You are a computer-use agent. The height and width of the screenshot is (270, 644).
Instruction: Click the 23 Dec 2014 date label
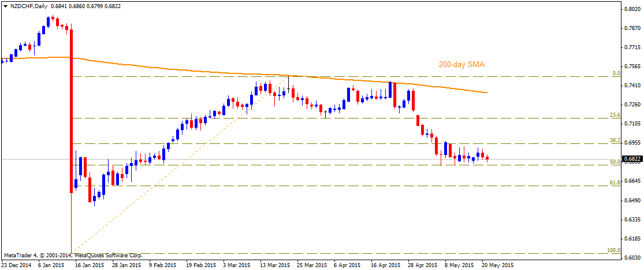[17, 265]
